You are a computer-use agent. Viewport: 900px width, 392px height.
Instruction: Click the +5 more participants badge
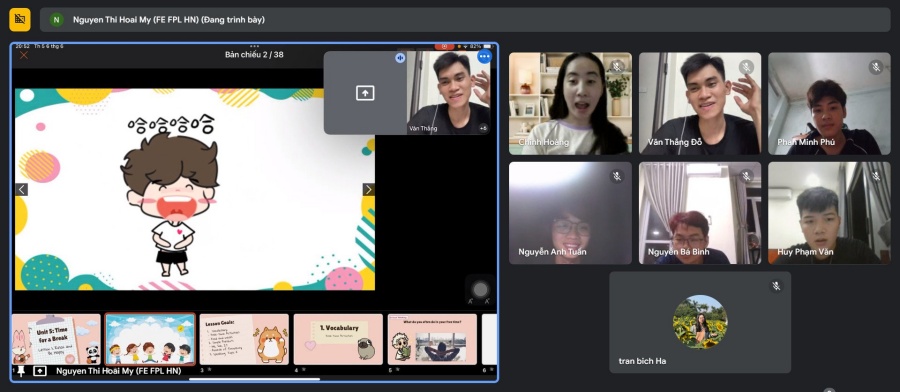coord(483,129)
